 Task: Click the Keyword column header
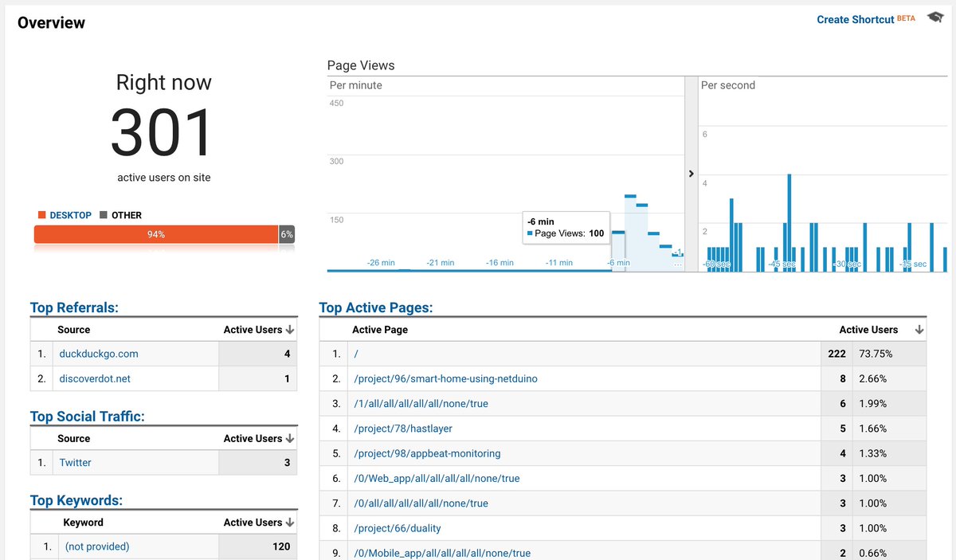[x=84, y=523]
